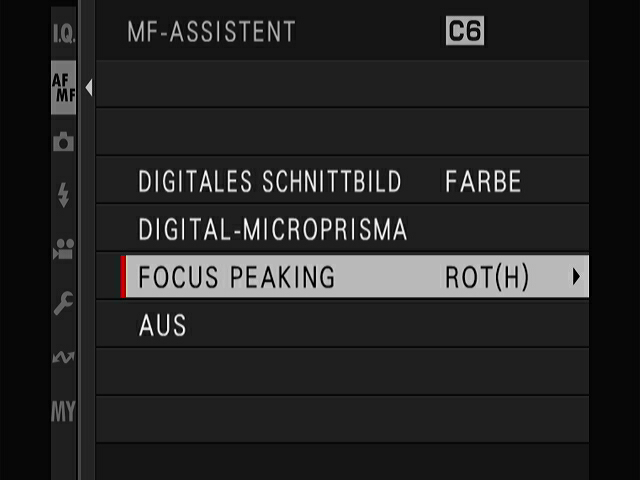This screenshot has height=480, width=640.
Task: Open the FARBE value for Digitales Schnittbild
Action: tap(483, 182)
